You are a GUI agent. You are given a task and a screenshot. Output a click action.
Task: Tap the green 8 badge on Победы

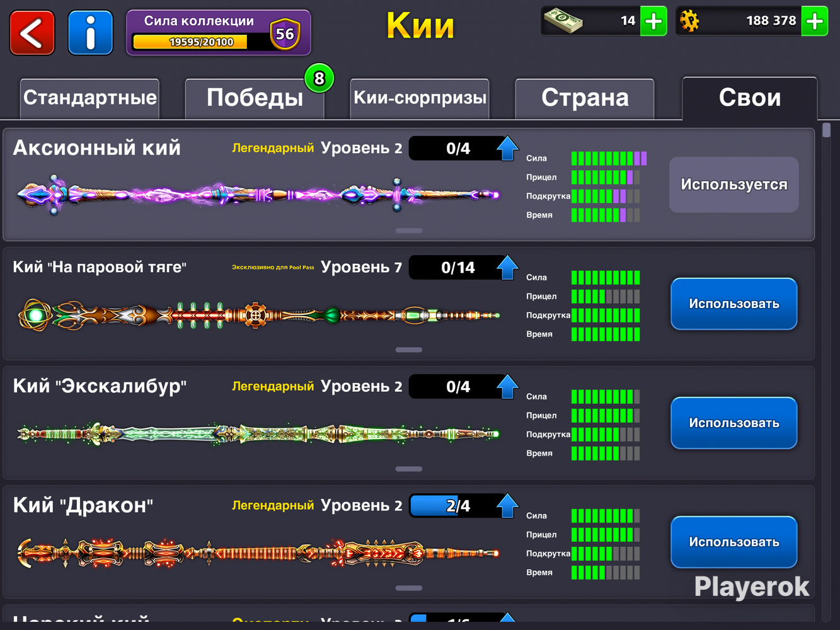(x=319, y=78)
